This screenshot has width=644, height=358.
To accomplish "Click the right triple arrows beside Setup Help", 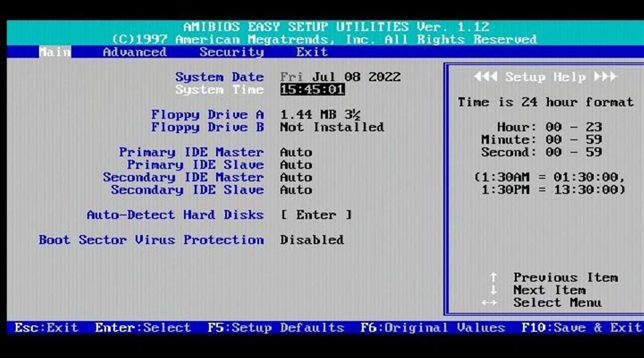I will point(605,77).
